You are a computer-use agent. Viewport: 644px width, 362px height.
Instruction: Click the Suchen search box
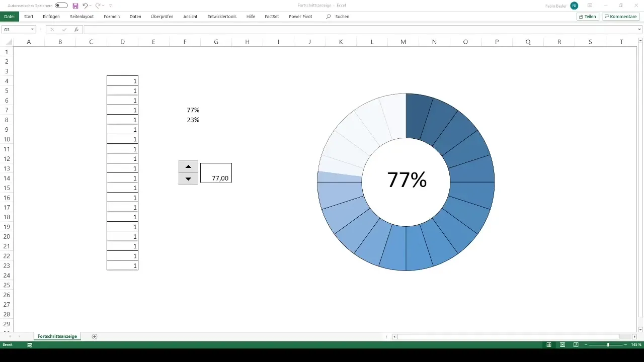pos(342,17)
